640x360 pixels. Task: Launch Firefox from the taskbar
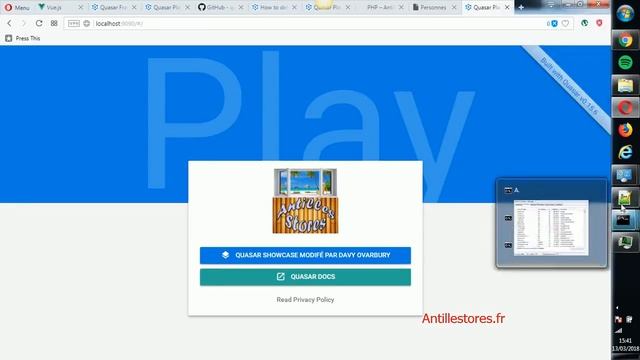coord(625,130)
